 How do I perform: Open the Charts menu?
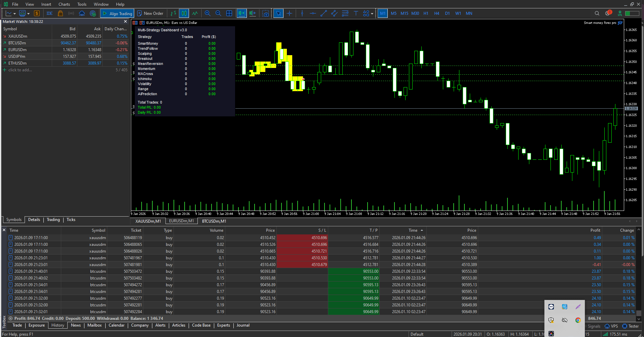pyautogui.click(x=64, y=4)
